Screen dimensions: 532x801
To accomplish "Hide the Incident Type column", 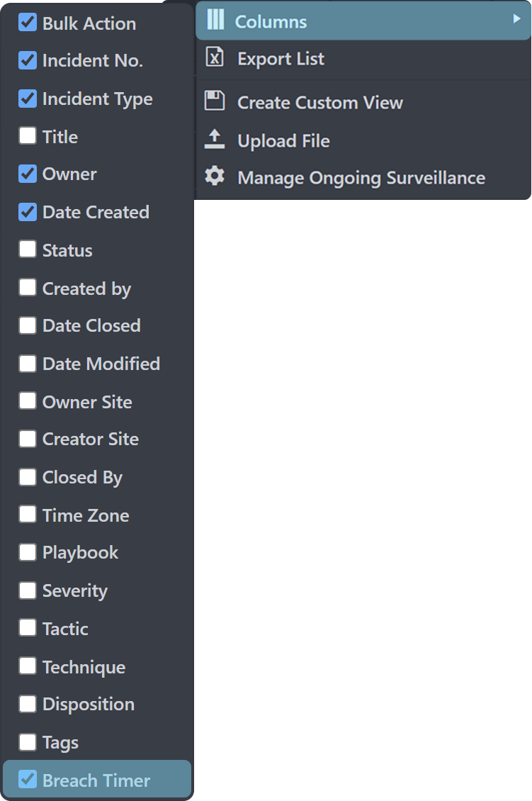I will tap(28, 99).
